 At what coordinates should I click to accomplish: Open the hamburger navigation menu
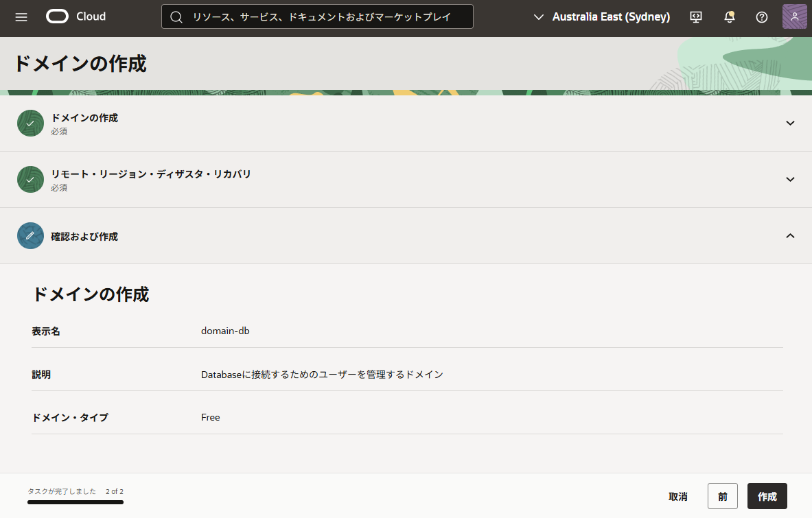pos(21,17)
